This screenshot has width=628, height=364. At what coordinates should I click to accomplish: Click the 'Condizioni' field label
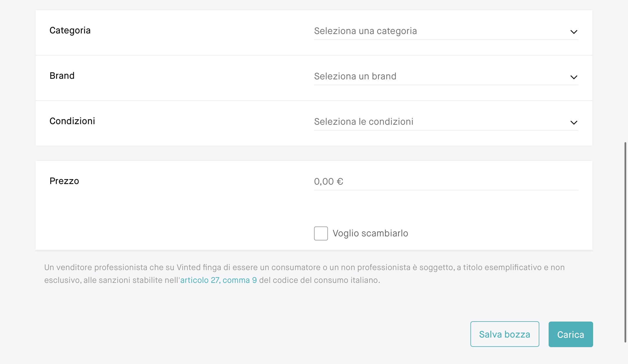point(72,121)
